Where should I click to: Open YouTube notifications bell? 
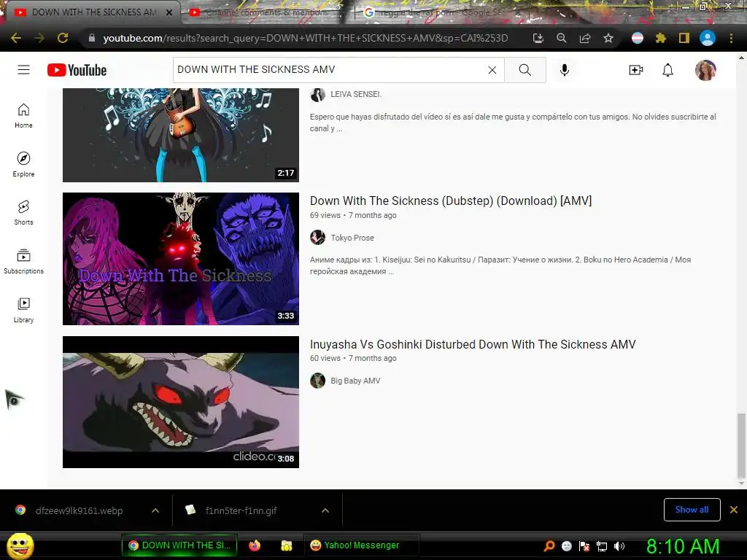coord(668,70)
